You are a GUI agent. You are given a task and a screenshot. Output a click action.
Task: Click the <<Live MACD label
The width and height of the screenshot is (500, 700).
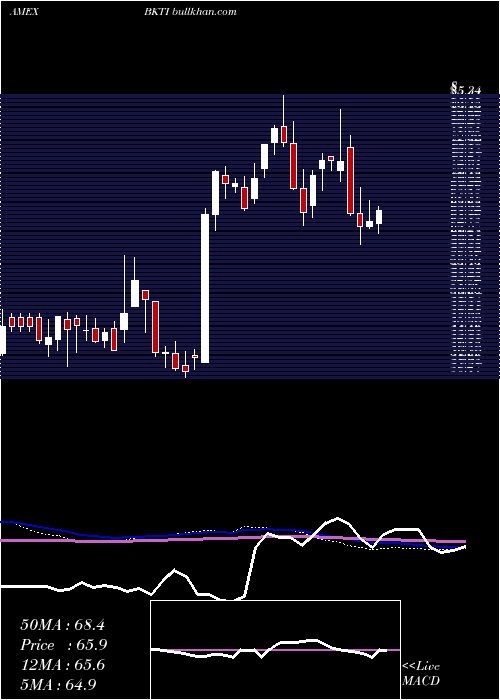[x=421, y=674]
